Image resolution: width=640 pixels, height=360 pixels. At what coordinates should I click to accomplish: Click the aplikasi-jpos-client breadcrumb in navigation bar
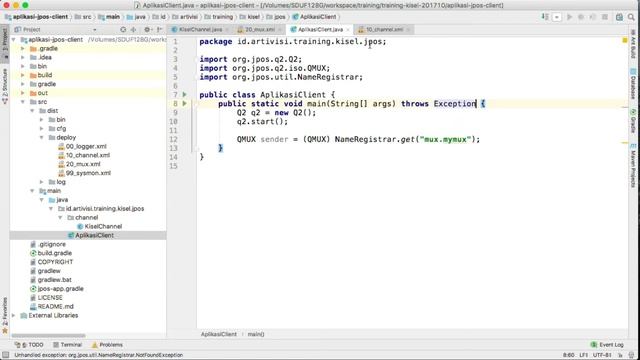[36, 17]
